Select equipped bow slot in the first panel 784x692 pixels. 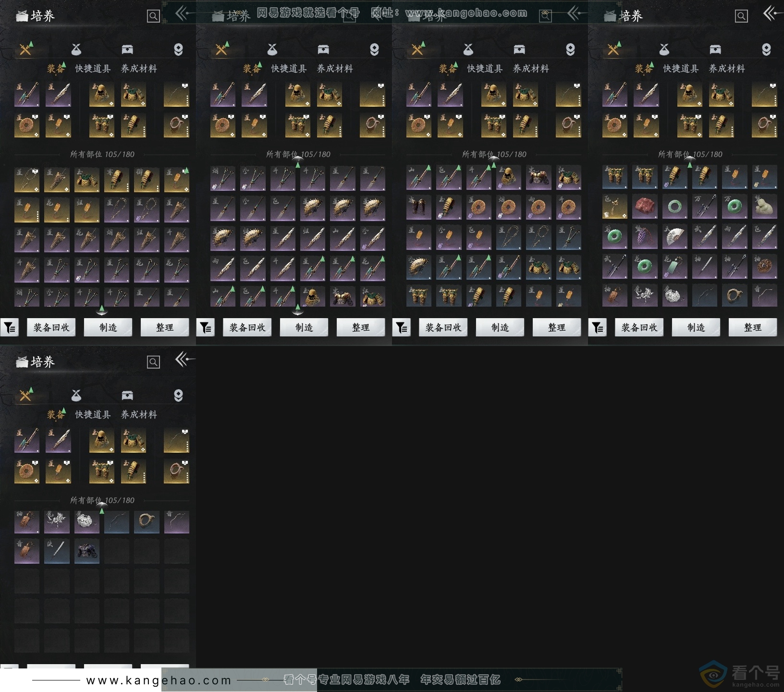pos(176,94)
